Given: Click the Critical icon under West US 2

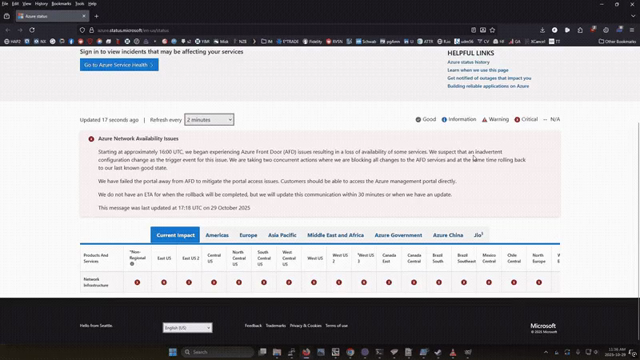Looking at the screenshot, I should 339,282.
